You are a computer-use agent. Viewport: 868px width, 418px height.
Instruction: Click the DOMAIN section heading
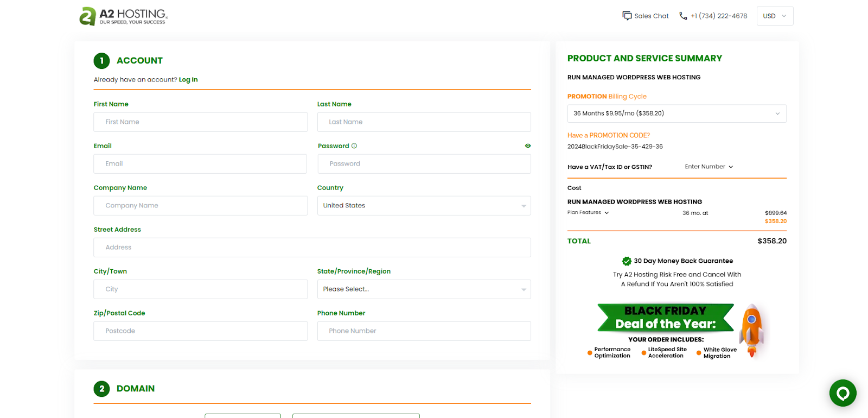[x=136, y=389]
